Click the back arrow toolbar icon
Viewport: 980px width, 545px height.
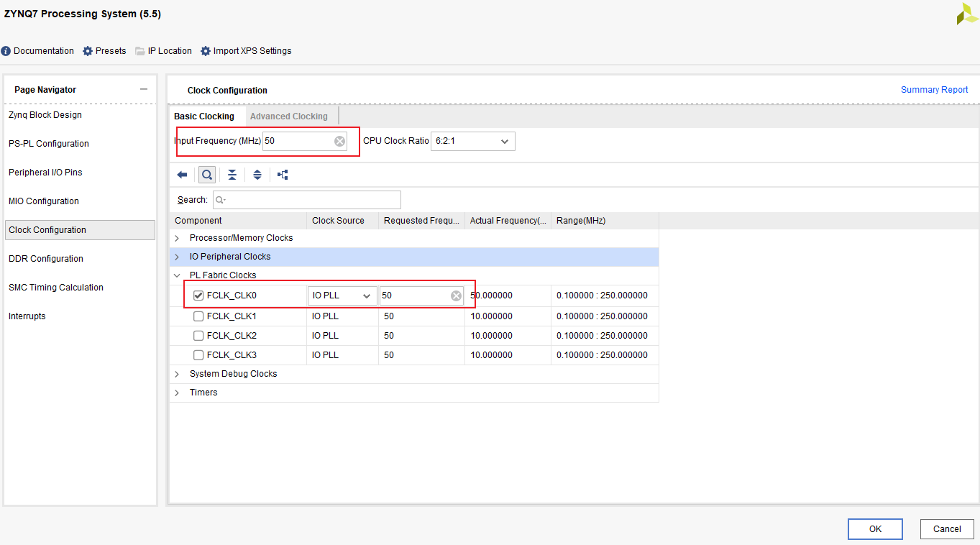pos(182,175)
